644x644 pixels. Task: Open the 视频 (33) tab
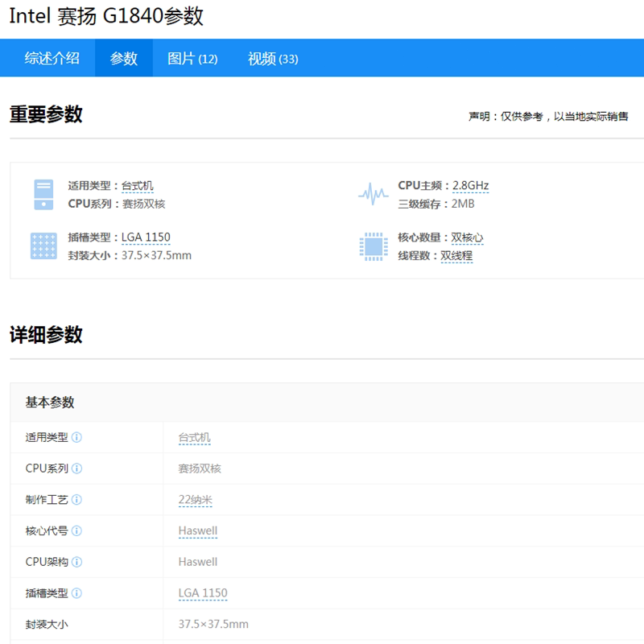click(x=273, y=59)
